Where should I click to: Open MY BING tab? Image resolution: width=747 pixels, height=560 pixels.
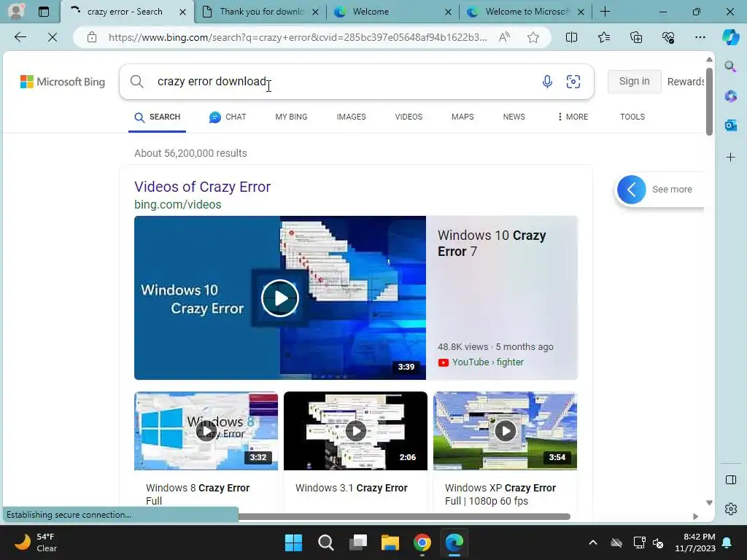291,117
